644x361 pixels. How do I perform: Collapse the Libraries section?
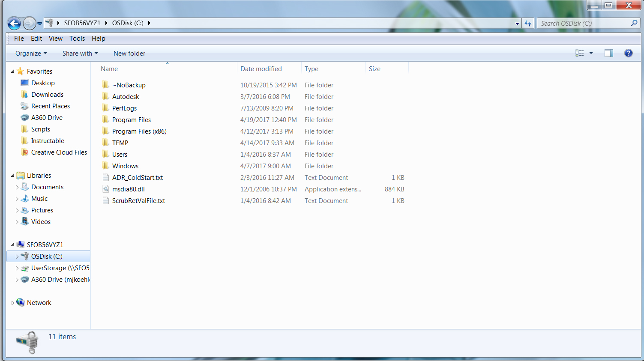point(12,176)
